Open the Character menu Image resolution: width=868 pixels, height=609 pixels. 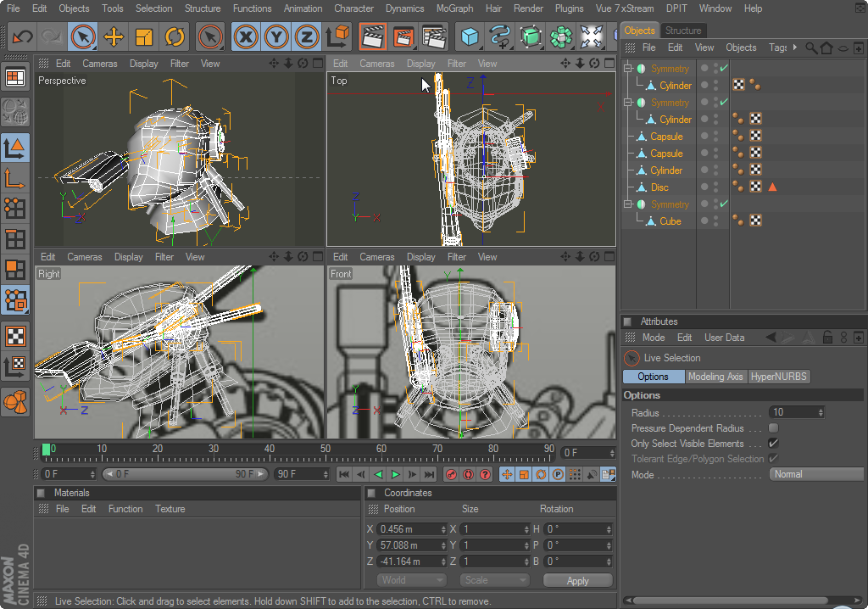tap(353, 8)
